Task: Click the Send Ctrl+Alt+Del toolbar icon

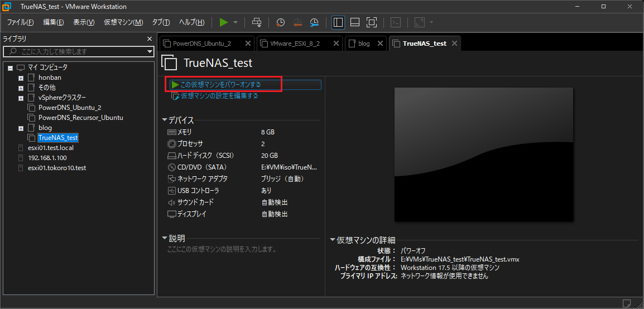Action: coord(257,22)
